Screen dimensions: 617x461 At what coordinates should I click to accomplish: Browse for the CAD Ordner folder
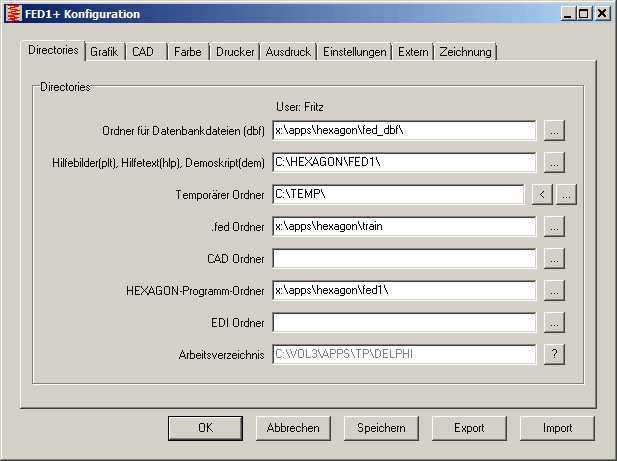click(555, 258)
